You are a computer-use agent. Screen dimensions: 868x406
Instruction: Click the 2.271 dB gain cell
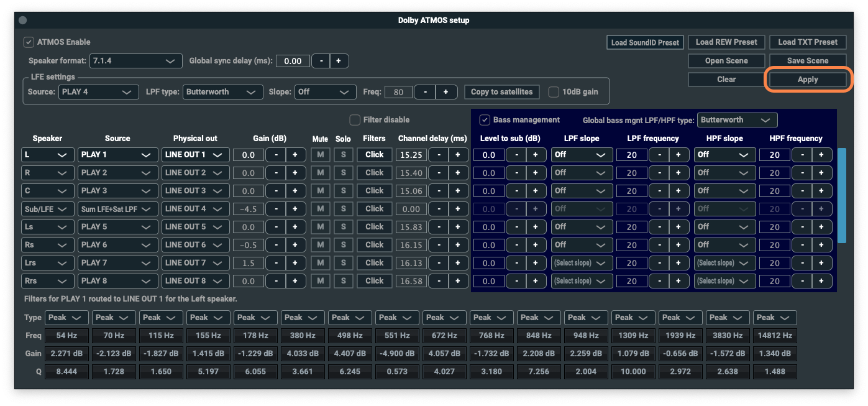click(66, 354)
